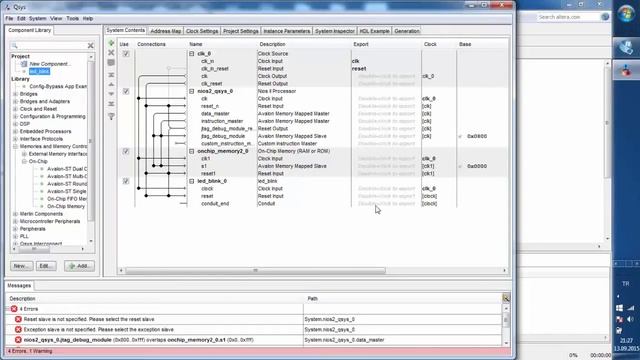Open the File menu
The image size is (640, 360).
point(9,18)
